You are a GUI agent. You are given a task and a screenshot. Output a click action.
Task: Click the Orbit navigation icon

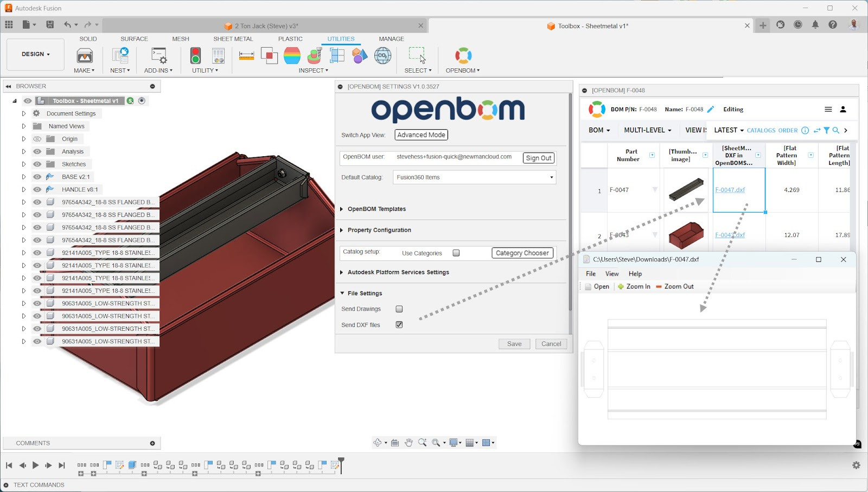tap(378, 443)
